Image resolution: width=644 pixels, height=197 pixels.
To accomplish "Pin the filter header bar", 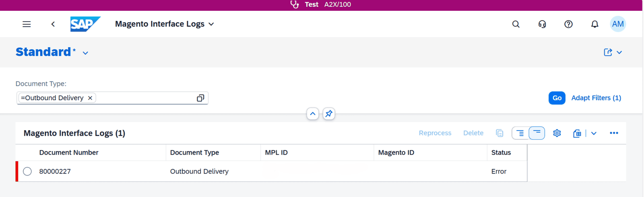I will [329, 114].
